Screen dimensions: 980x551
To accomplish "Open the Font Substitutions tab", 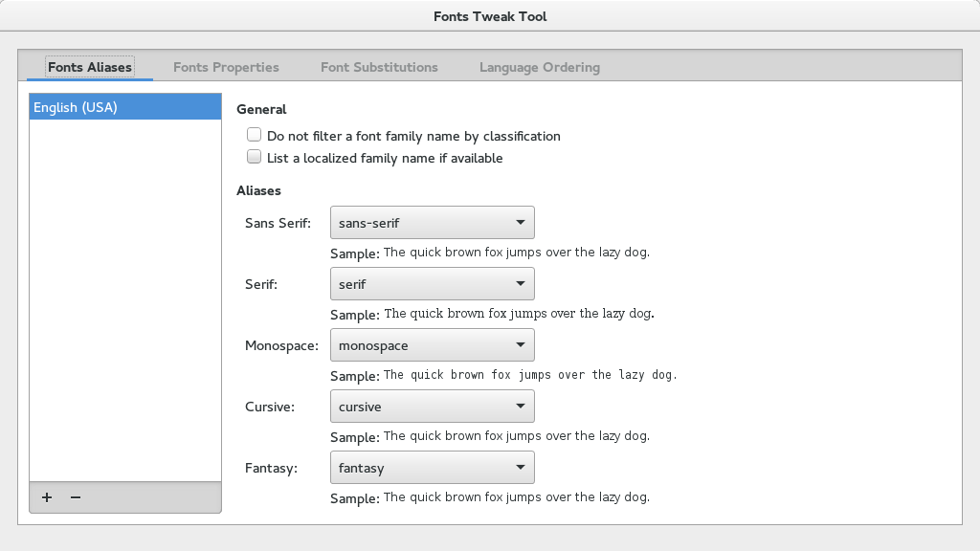I will coord(379,67).
